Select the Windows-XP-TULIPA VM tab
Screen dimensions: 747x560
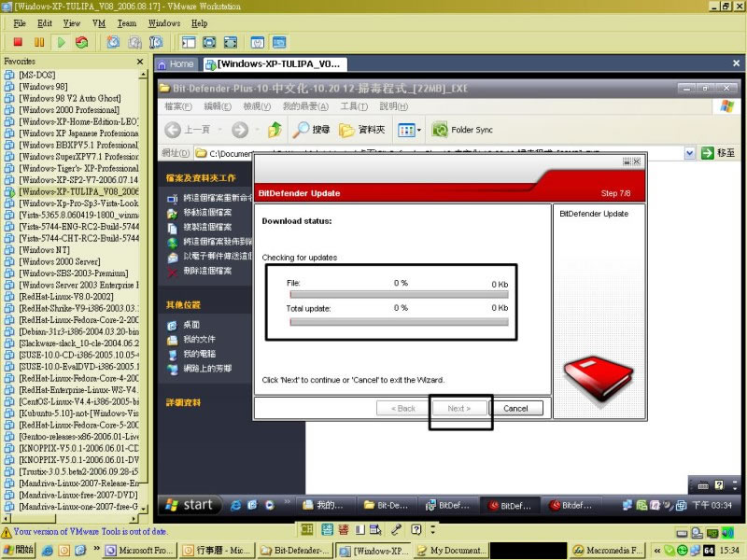[275, 64]
